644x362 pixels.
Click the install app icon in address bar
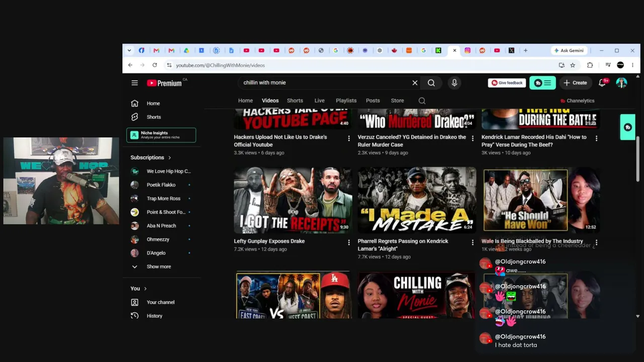tap(561, 65)
